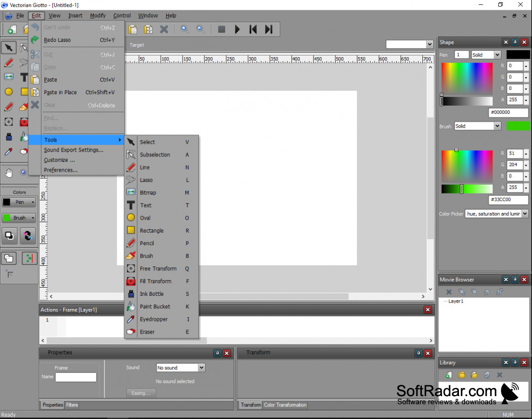Click the New document toolbar icon
This screenshot has height=419, width=532.
(12, 29)
